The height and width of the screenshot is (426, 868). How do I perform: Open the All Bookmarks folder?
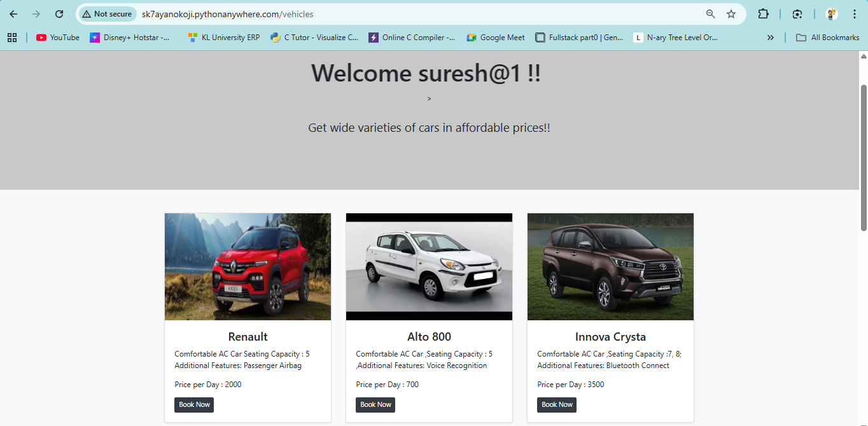coord(827,38)
